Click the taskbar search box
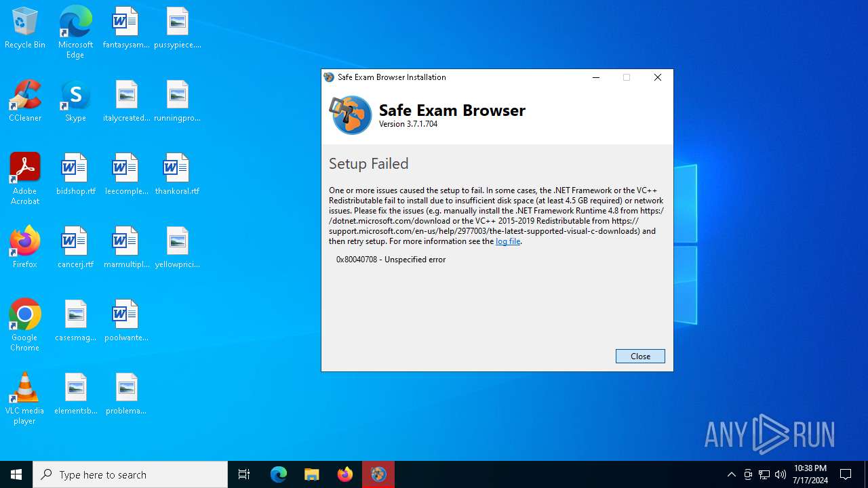Viewport: 868px width, 488px height. pos(130,474)
